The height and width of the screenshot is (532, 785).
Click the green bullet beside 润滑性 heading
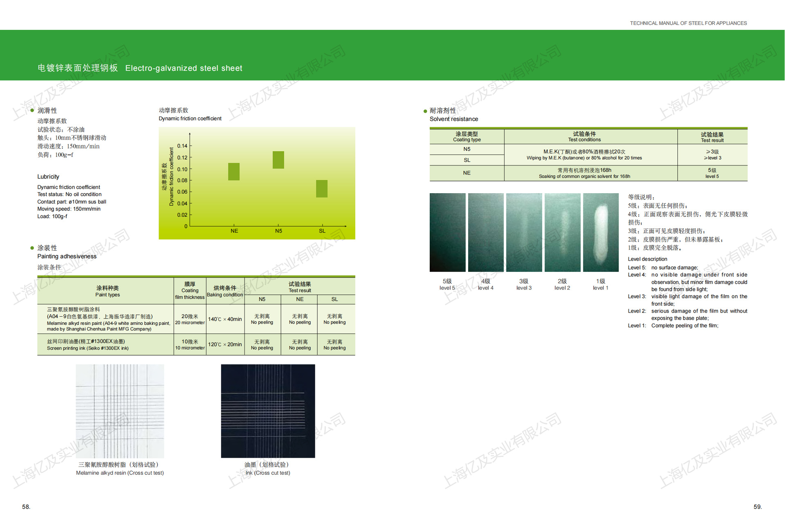coord(32,110)
